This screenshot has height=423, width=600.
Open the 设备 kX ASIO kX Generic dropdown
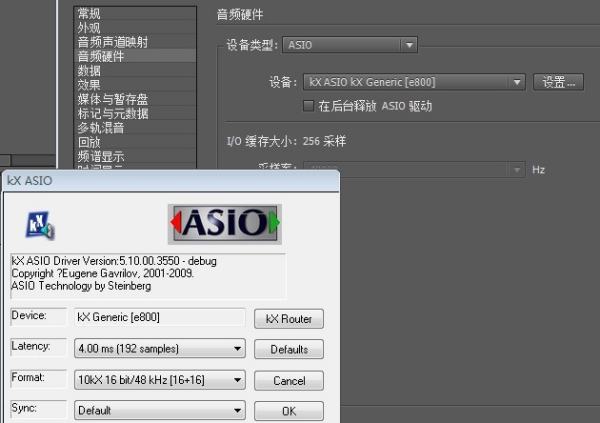click(414, 82)
